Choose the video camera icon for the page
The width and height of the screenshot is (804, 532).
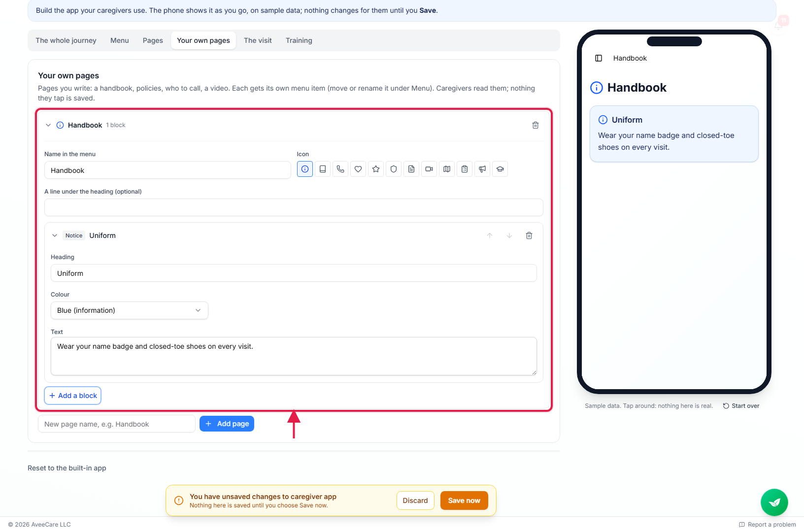click(429, 169)
